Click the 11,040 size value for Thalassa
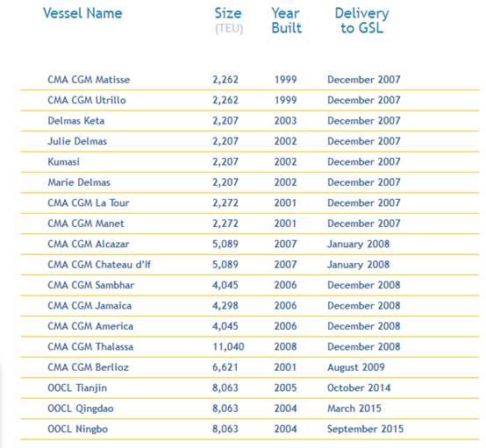 click(x=228, y=346)
